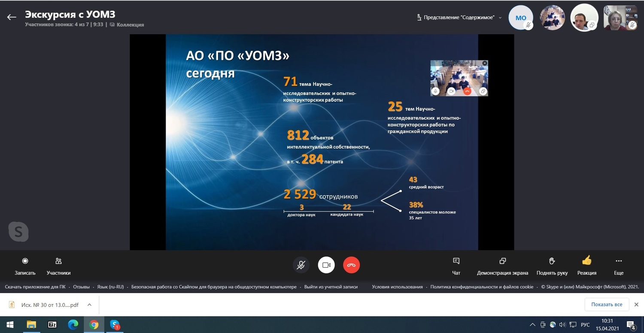End call from the floating self-view window
This screenshot has height=333, width=644.
(x=468, y=91)
